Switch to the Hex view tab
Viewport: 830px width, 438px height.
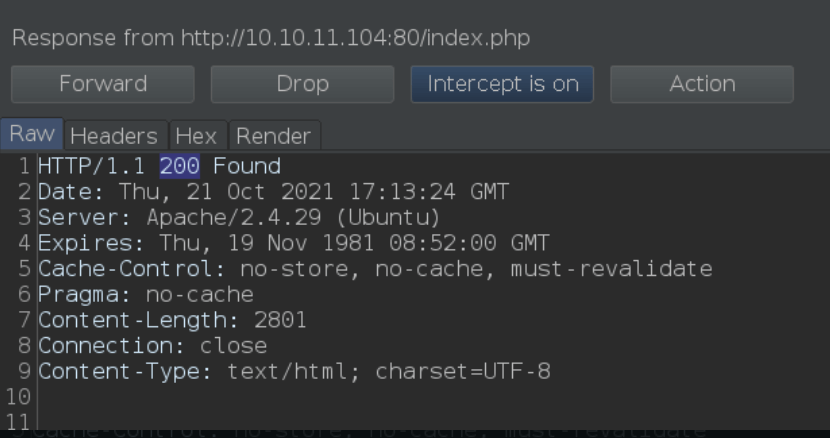(x=196, y=136)
